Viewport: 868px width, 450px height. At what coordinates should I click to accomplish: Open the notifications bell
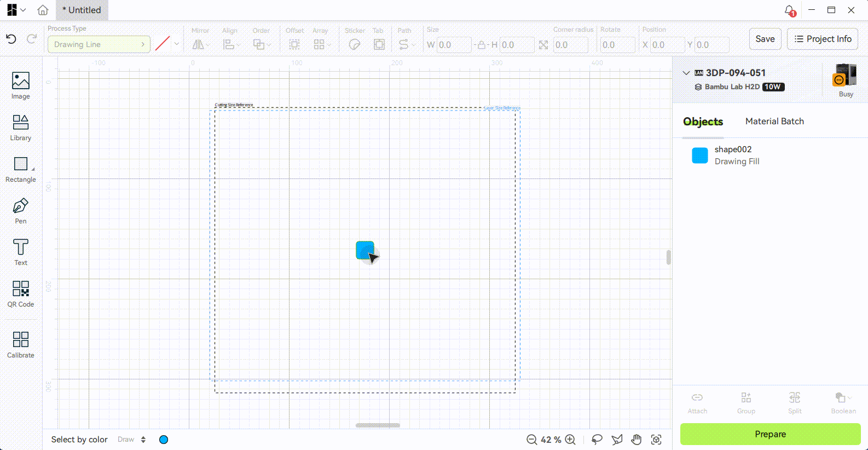tap(789, 10)
